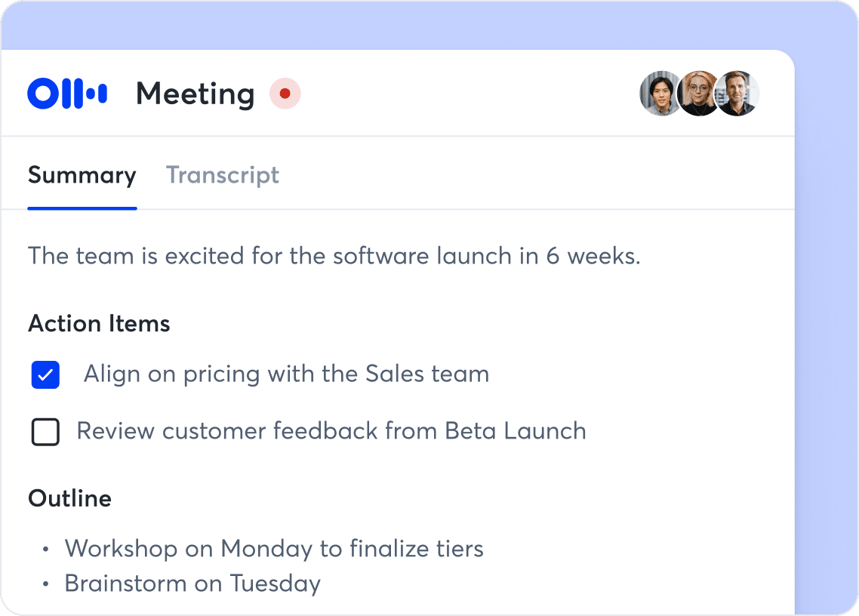Select the rightmost participant avatar

click(x=737, y=93)
